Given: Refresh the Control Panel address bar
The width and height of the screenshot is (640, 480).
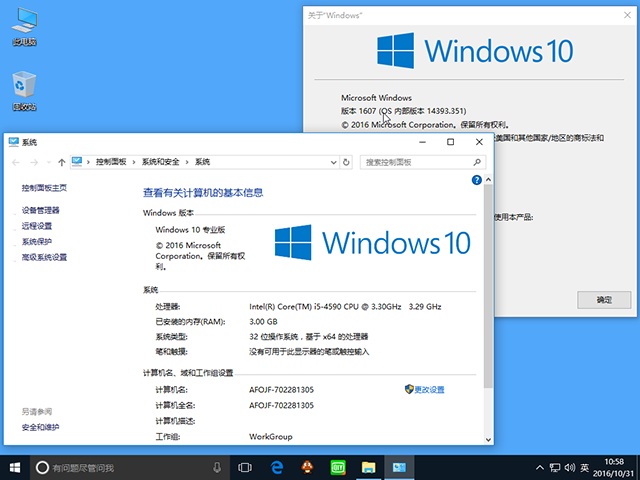Looking at the screenshot, I should point(346,162).
